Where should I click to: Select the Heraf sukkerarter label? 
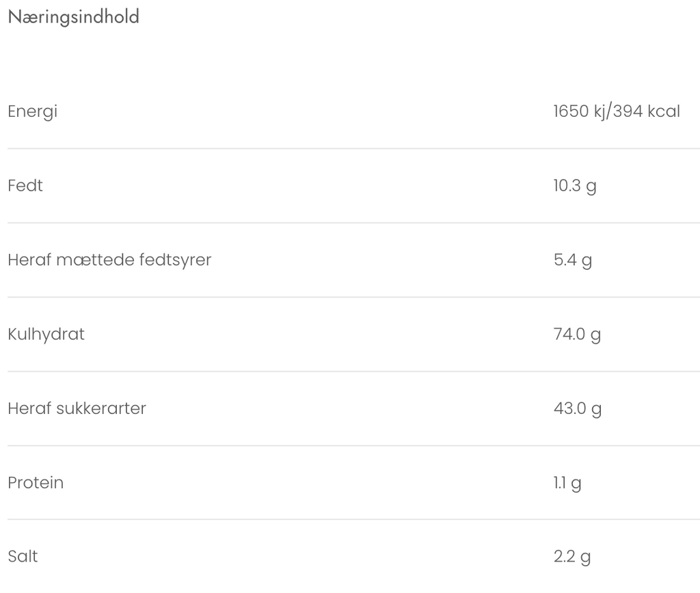coord(77,409)
